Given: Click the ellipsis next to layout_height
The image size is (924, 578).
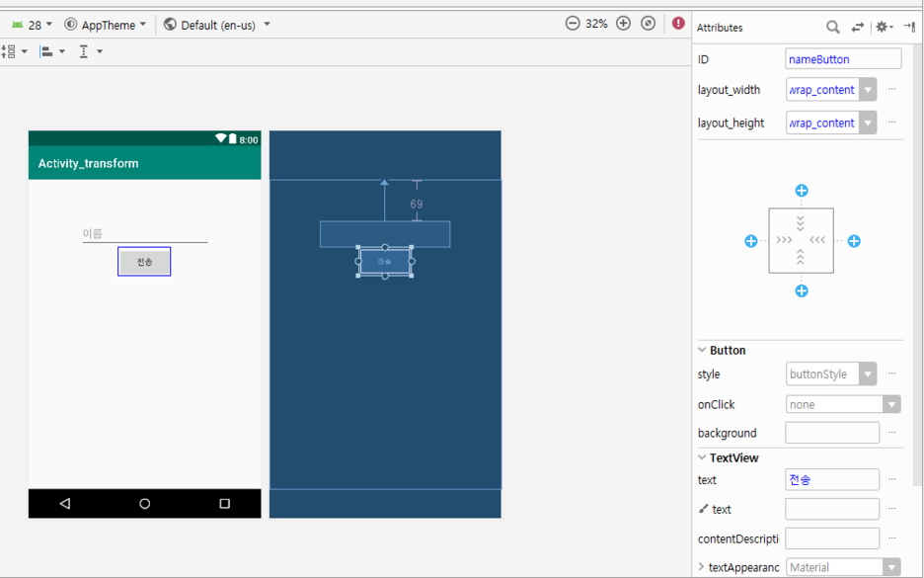Looking at the screenshot, I should tap(892, 123).
